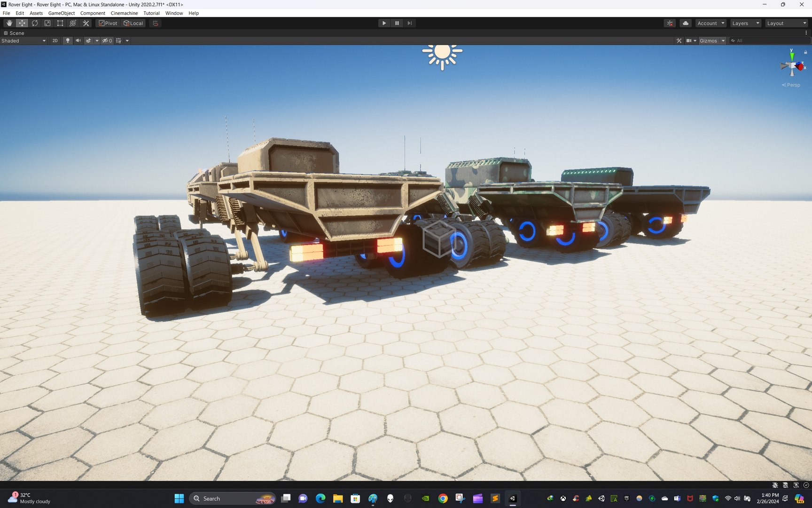Select the Scale tool
Viewport: 812px width, 508px height.
tap(47, 23)
